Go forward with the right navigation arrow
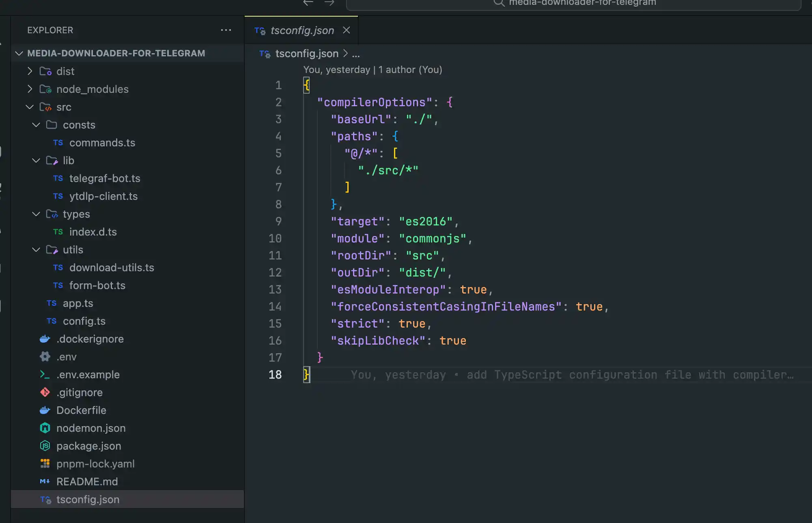Viewport: 812px width, 523px height. point(330,3)
